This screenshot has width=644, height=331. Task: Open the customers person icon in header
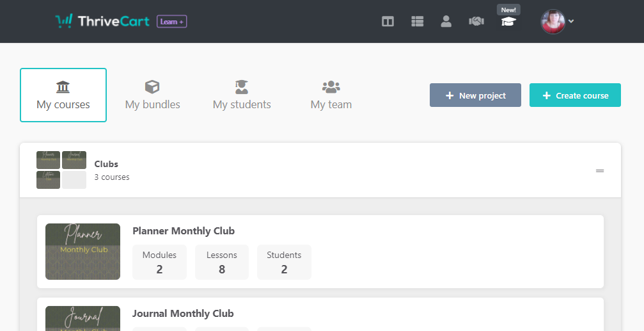[446, 21]
